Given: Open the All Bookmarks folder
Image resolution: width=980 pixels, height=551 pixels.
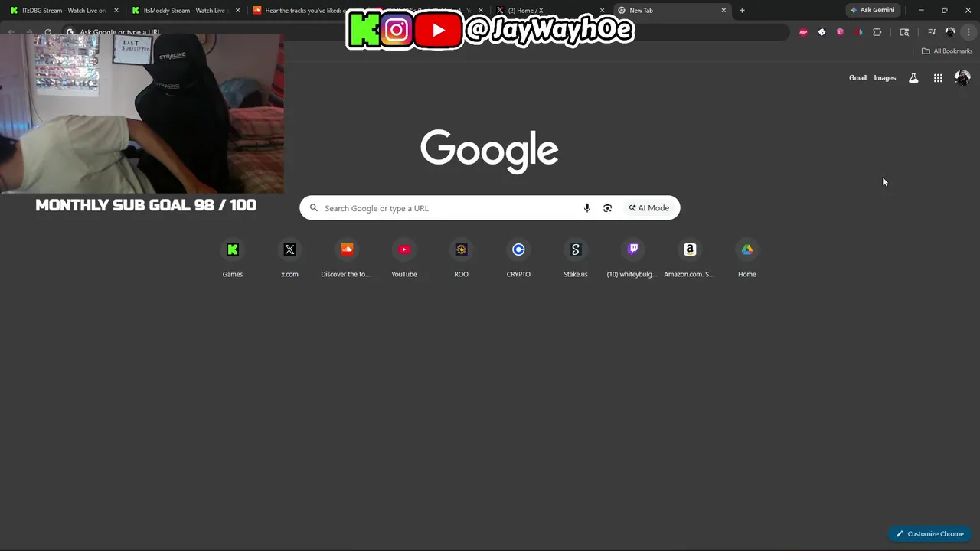Looking at the screenshot, I should 947,51.
